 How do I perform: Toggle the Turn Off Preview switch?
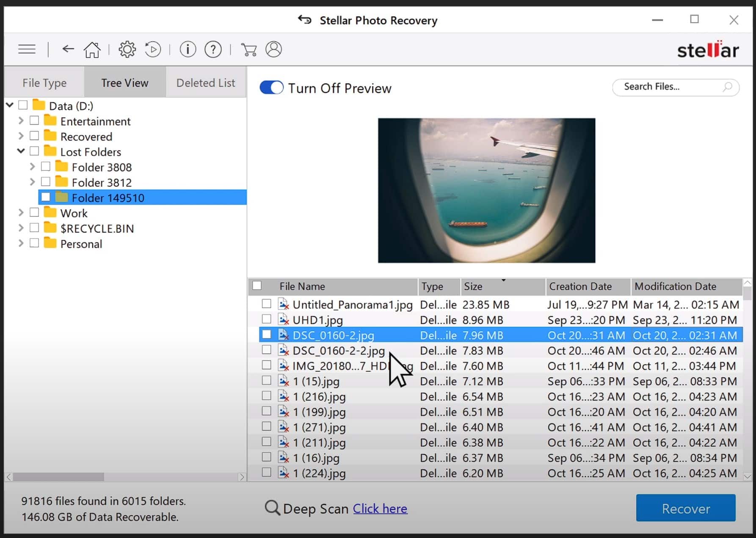click(271, 88)
